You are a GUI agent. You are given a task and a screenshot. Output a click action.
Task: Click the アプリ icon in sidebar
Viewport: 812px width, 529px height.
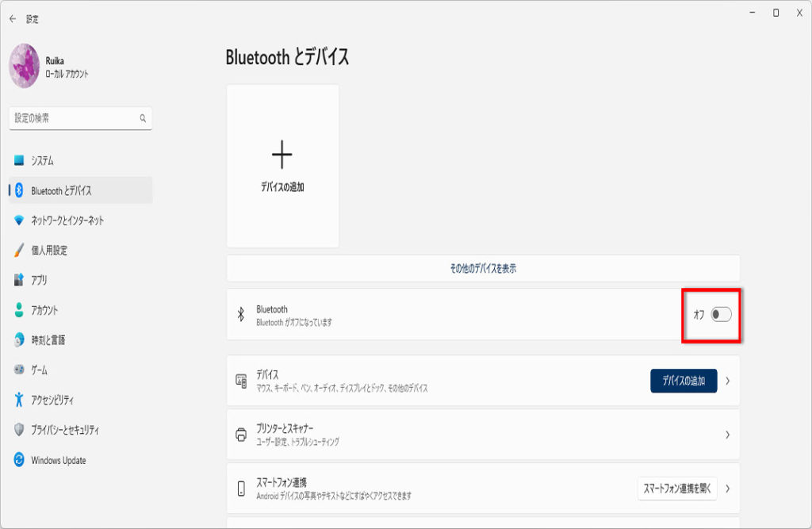point(19,280)
